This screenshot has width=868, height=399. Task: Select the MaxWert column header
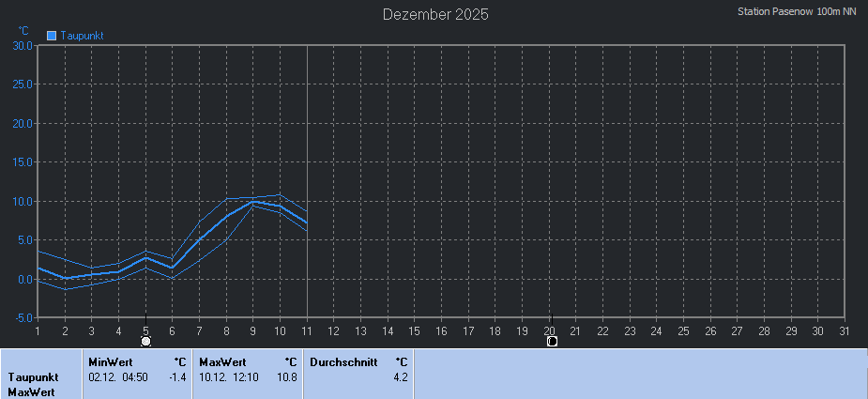point(222,362)
